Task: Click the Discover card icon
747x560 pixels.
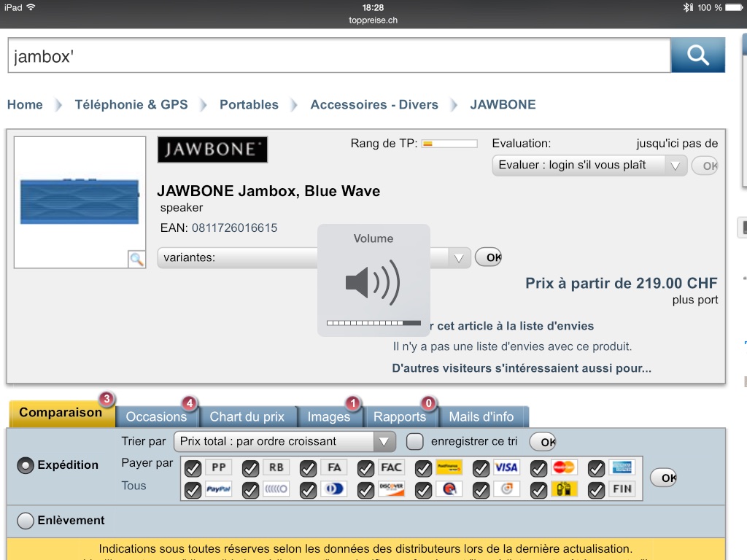Action: point(391,489)
